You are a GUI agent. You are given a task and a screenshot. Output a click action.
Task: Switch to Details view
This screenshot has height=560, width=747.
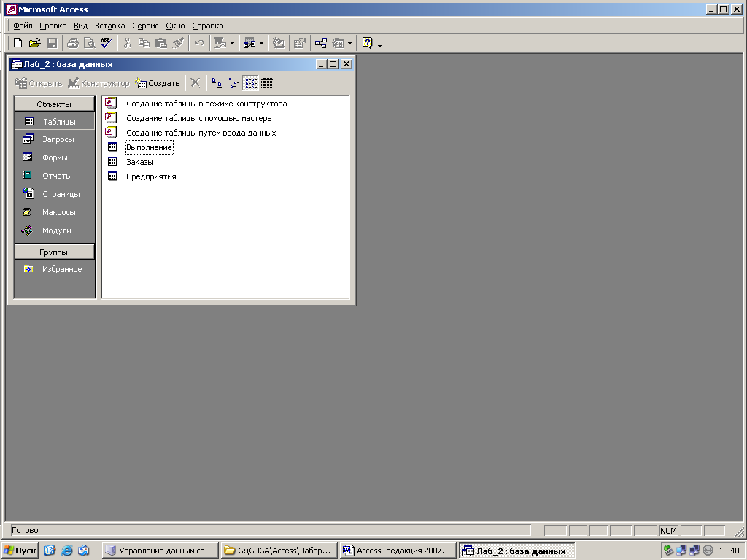point(267,83)
